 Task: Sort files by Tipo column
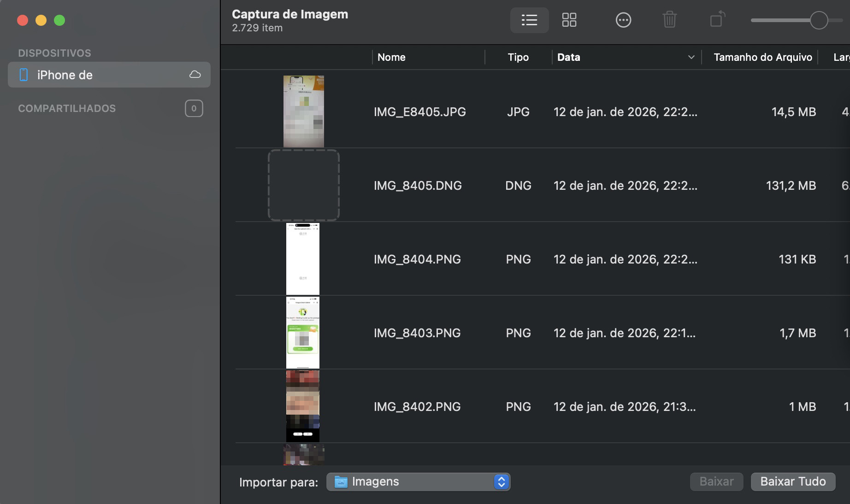(518, 57)
